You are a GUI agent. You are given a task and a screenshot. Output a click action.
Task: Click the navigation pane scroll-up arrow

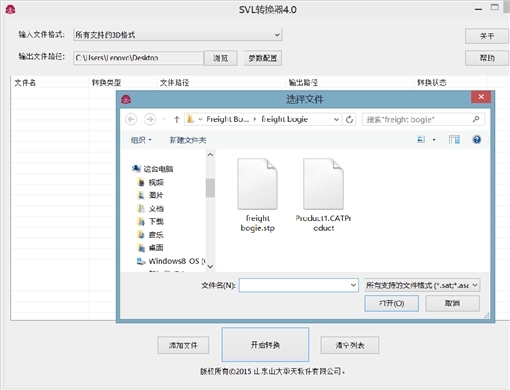[x=210, y=155]
